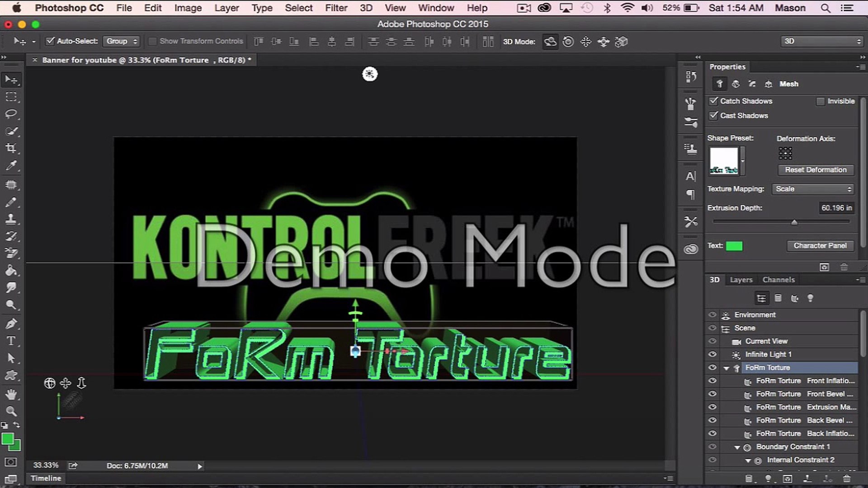Open Texture Mapping Scale dropdown
The width and height of the screenshot is (868, 488).
[813, 189]
